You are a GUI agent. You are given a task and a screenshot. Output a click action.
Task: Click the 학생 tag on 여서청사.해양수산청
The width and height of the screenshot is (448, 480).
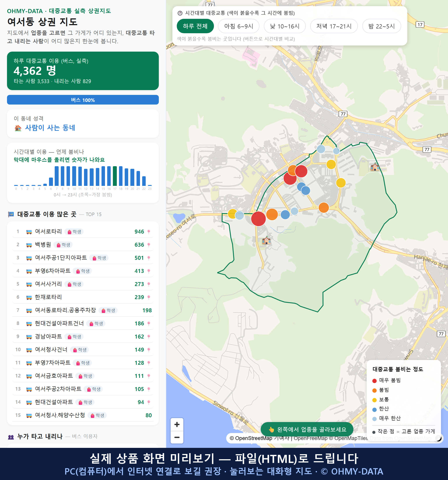(97, 415)
